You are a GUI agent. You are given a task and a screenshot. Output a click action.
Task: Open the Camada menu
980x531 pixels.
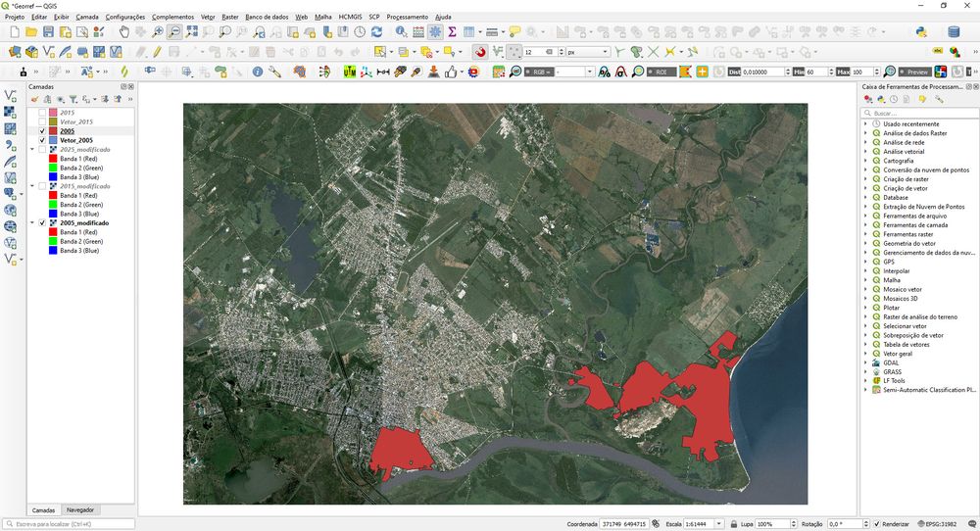[x=87, y=17]
